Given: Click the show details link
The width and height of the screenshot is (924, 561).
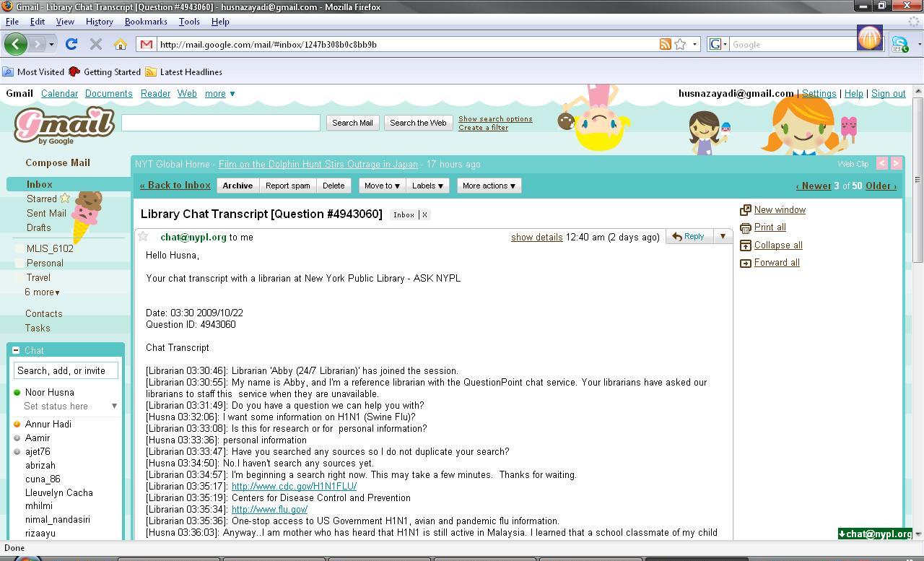Looking at the screenshot, I should click(x=536, y=237).
